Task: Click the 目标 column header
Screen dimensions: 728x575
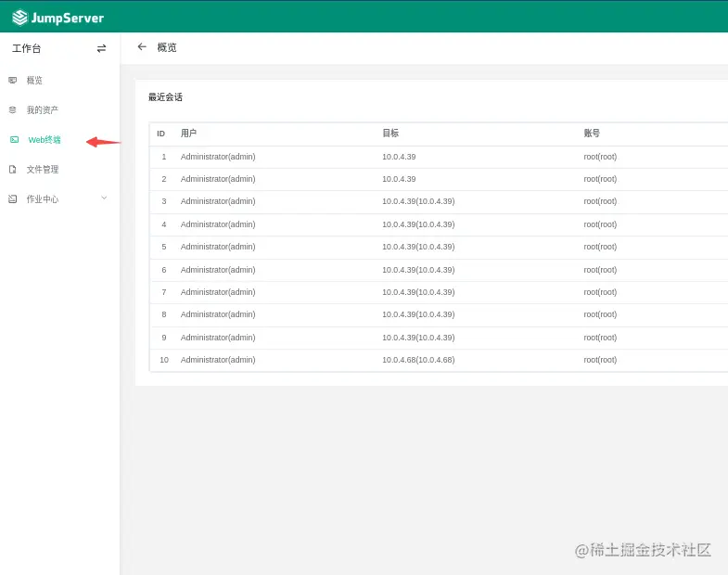Action: point(390,134)
